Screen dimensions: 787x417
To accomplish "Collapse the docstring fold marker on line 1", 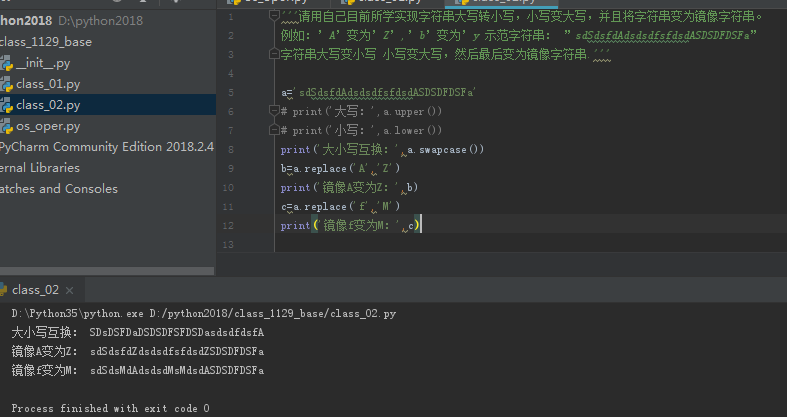I will [274, 17].
